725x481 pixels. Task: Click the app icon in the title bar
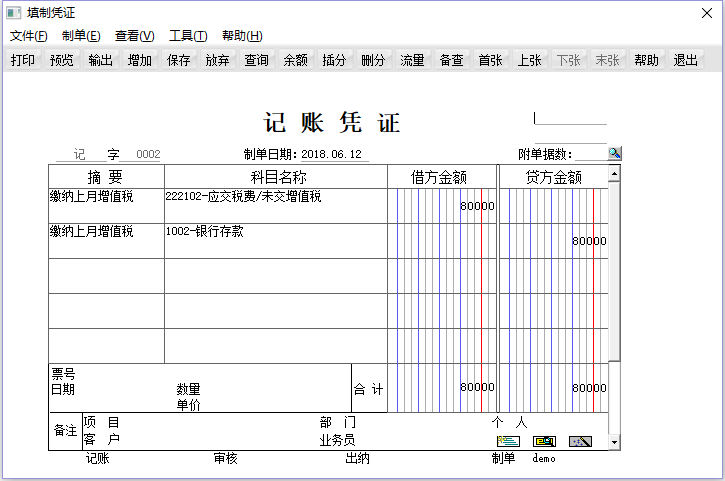pyautogui.click(x=13, y=12)
